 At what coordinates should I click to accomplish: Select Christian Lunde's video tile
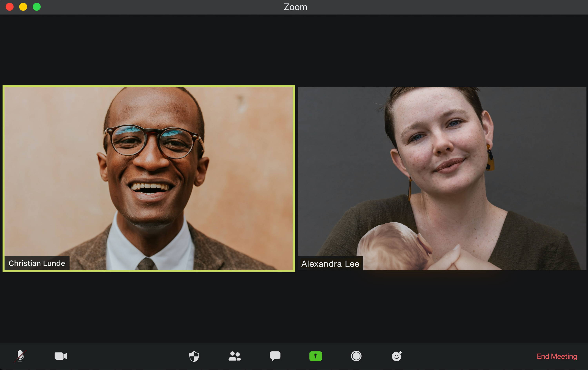pos(149,179)
